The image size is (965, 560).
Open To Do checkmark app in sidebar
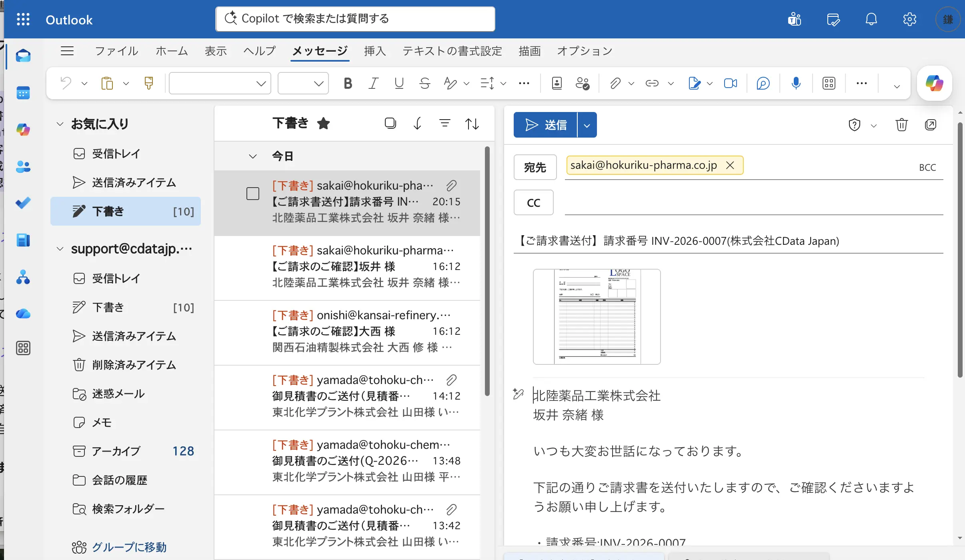click(x=23, y=203)
